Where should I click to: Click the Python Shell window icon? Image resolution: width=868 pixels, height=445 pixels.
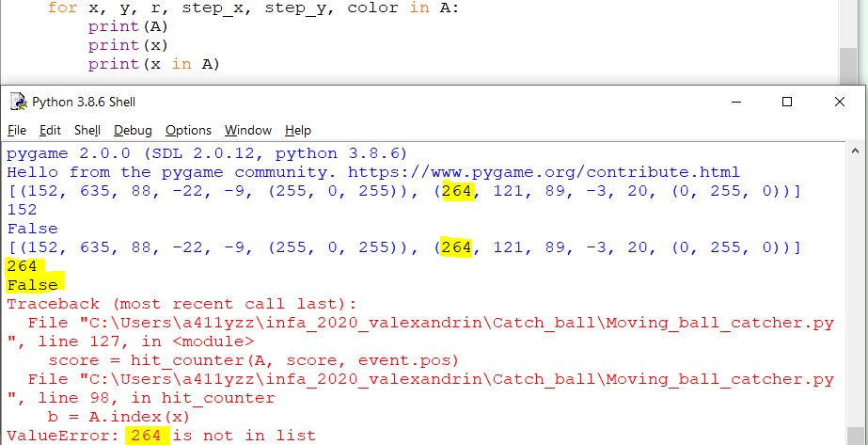pos(18,102)
